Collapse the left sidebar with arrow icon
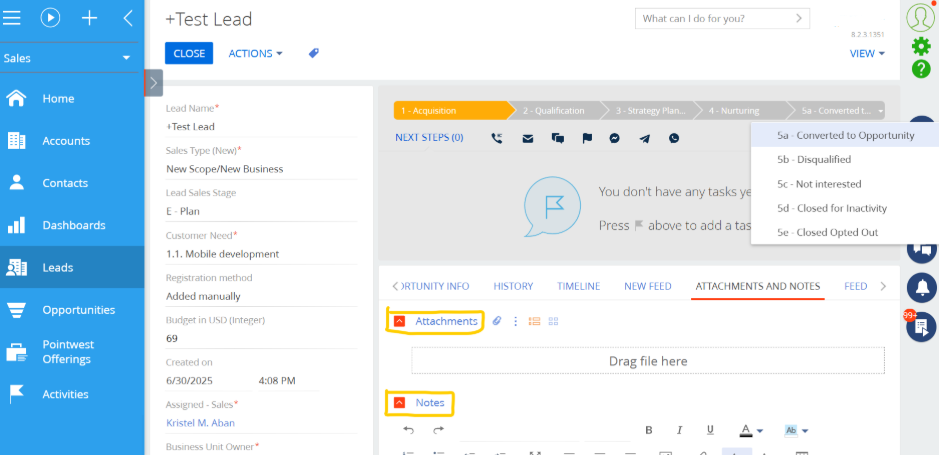939x456 pixels. tap(128, 19)
